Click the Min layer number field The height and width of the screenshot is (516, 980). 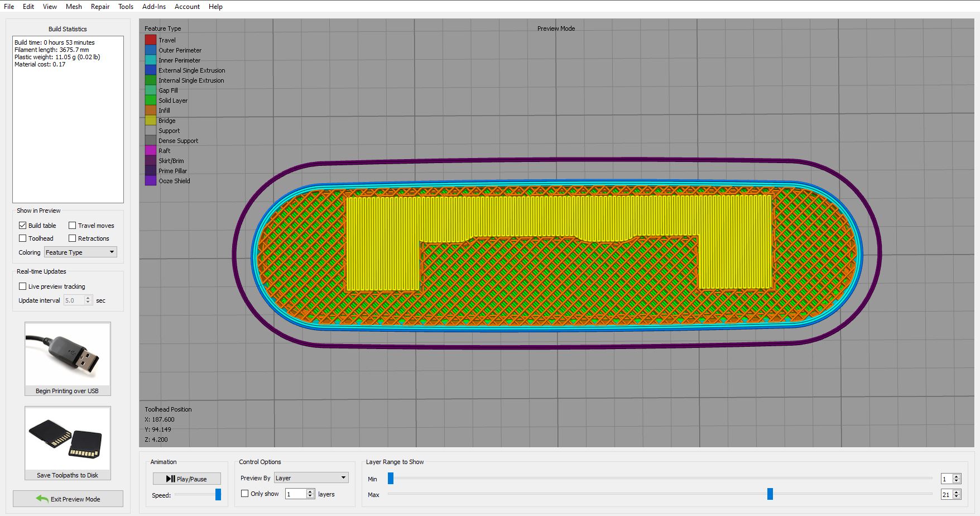click(x=947, y=479)
